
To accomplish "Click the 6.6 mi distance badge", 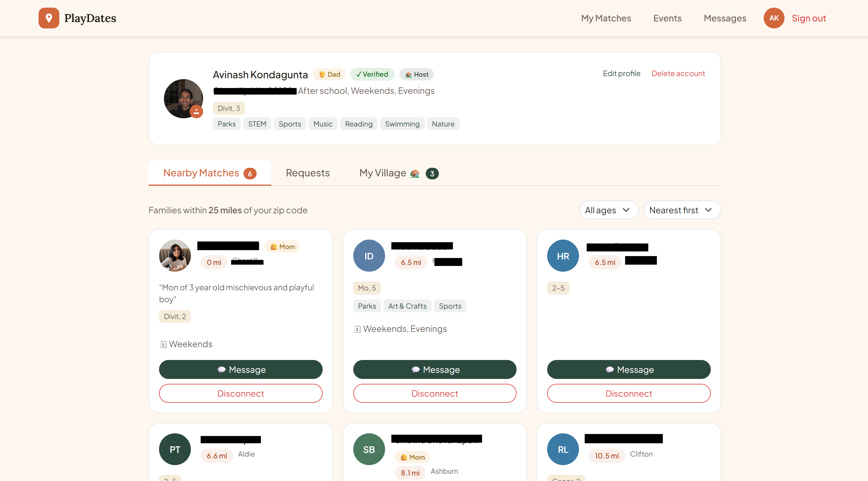I will pos(217,456).
